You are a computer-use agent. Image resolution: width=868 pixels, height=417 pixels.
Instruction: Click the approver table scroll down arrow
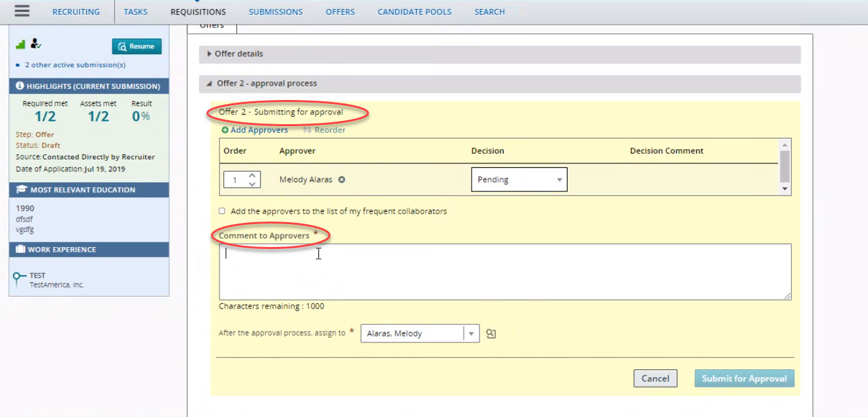(785, 189)
